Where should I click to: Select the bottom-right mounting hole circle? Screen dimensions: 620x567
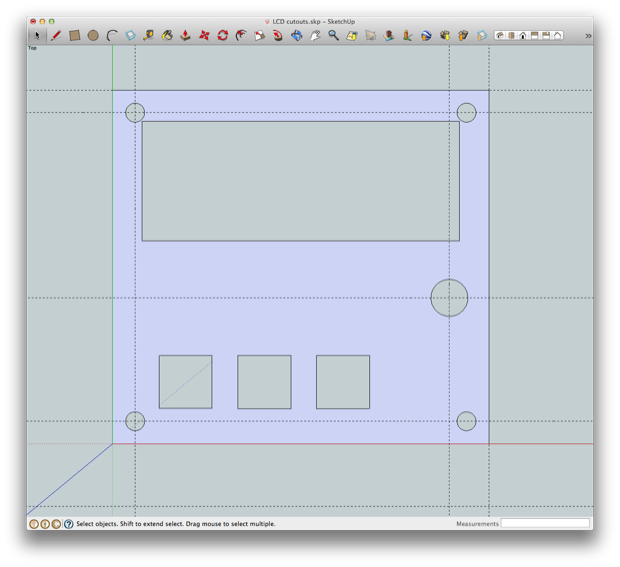click(467, 421)
